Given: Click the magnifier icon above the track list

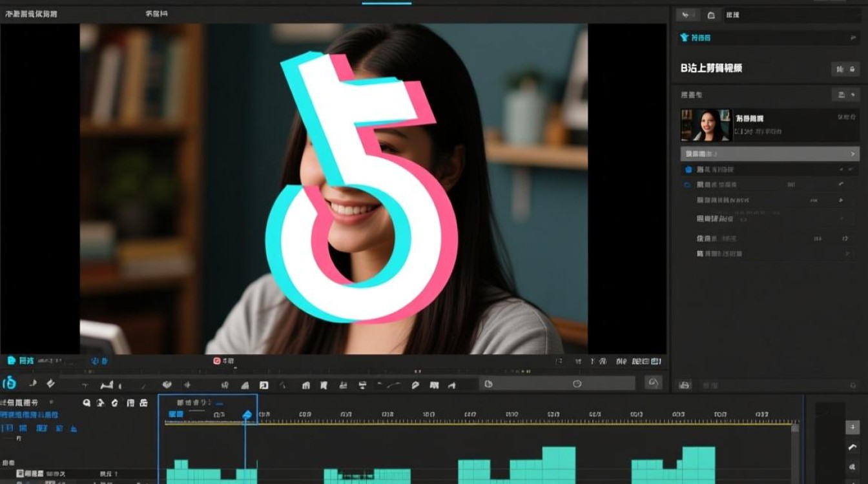Looking at the screenshot, I should click(87, 403).
